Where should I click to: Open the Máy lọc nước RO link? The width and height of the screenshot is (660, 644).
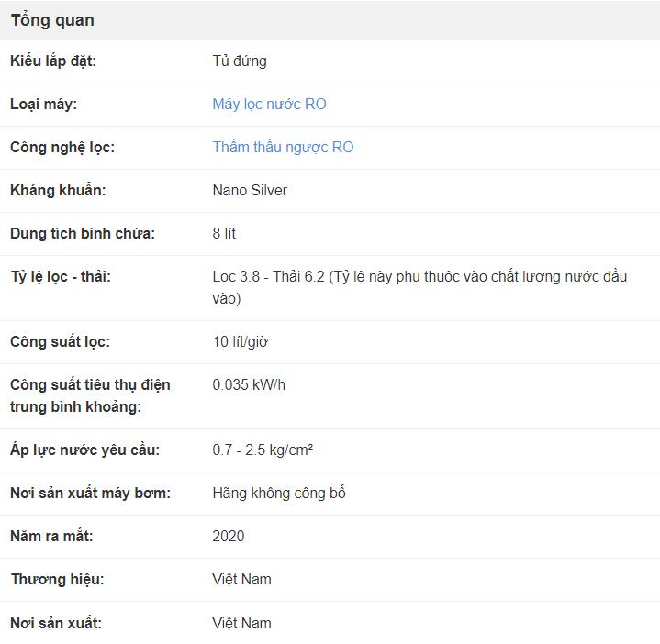point(269,105)
